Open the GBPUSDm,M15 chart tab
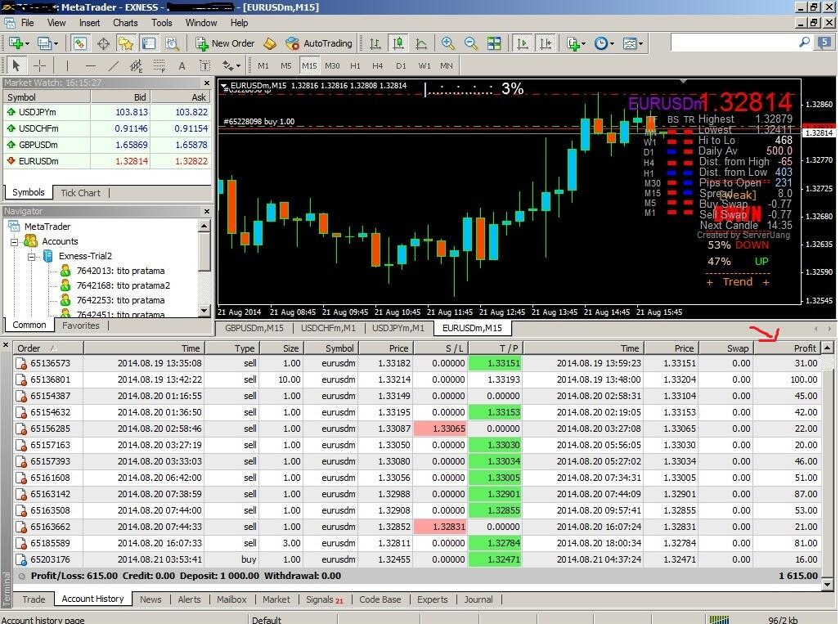Viewport: 840px width, 624px height. (254, 328)
